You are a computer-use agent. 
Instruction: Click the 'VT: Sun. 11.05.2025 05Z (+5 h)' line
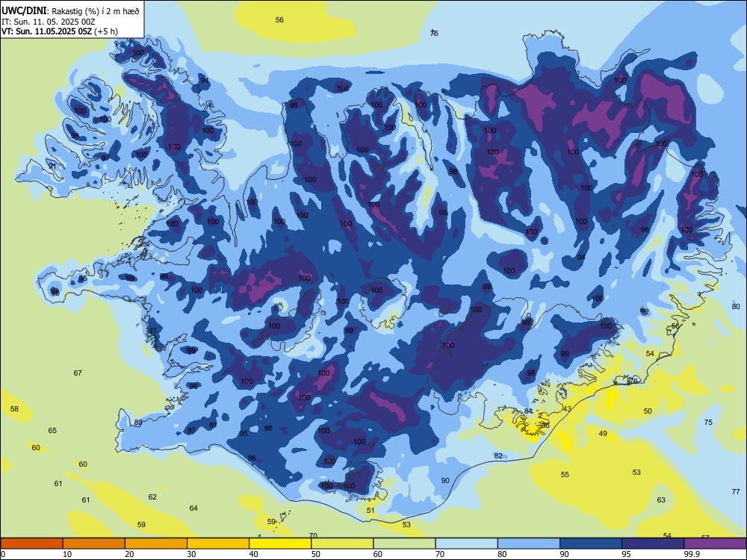[x=60, y=31]
